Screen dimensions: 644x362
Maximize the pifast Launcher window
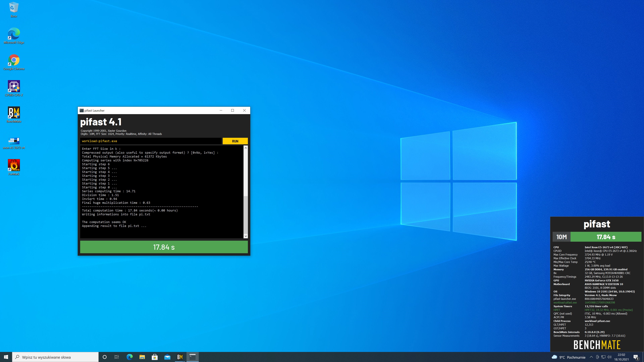(232, 110)
